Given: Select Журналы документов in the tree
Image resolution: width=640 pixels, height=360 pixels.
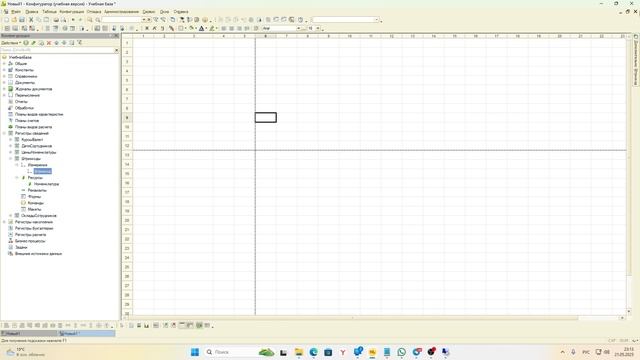Looking at the screenshot, I should click(x=33, y=89).
